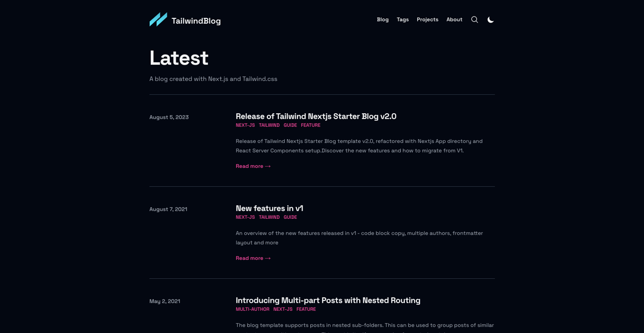Click summary text An overview of the new features

pyautogui.click(x=359, y=238)
